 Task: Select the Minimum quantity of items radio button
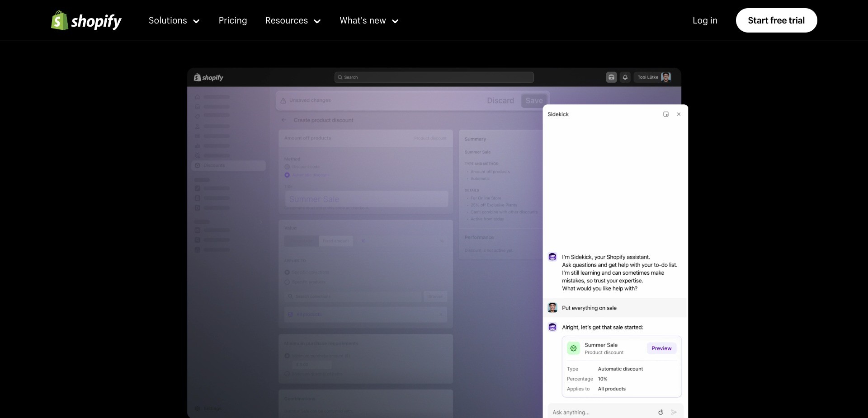coord(287,374)
